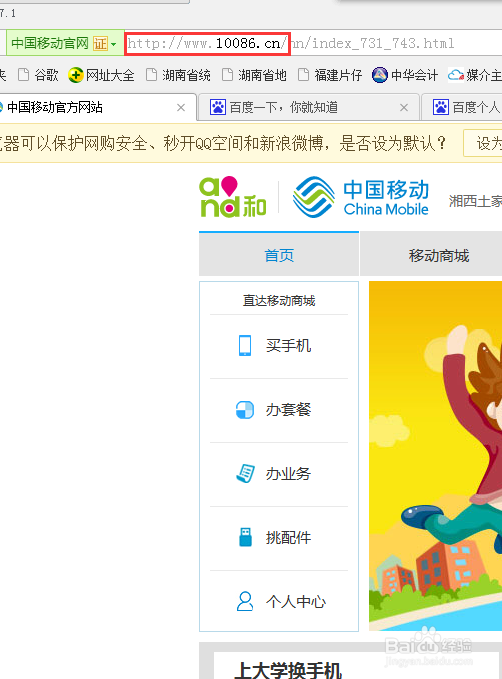Click the URL address field
This screenshot has height=679, width=502.
312,43
